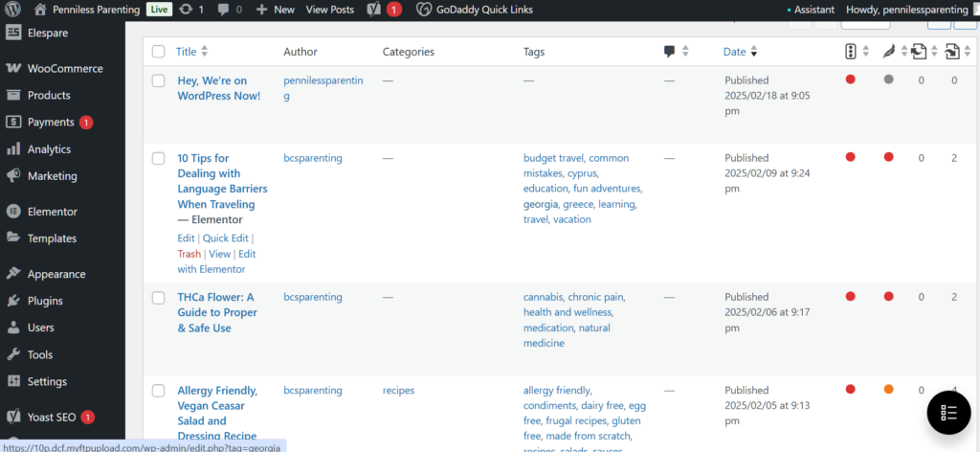980x452 pixels.
Task: Click the Yoast SEO sidebar icon
Action: 13,417
